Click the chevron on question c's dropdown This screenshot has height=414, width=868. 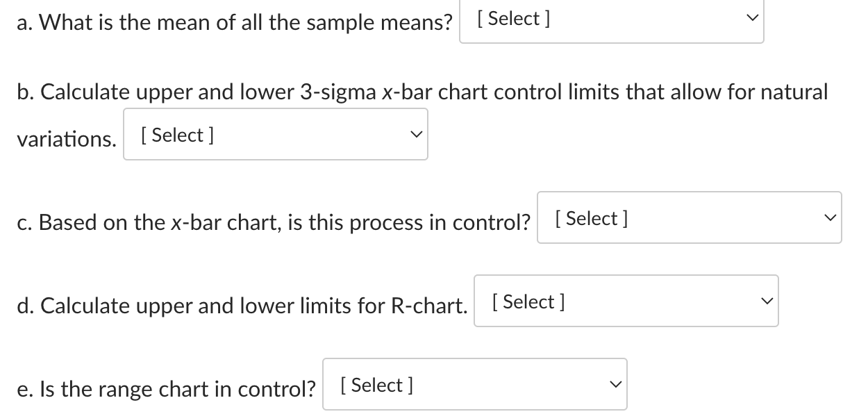click(829, 217)
